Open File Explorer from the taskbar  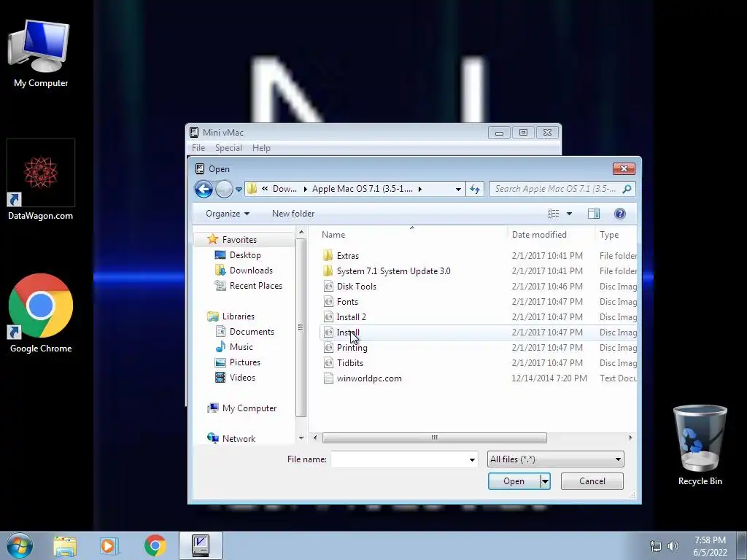tap(65, 545)
